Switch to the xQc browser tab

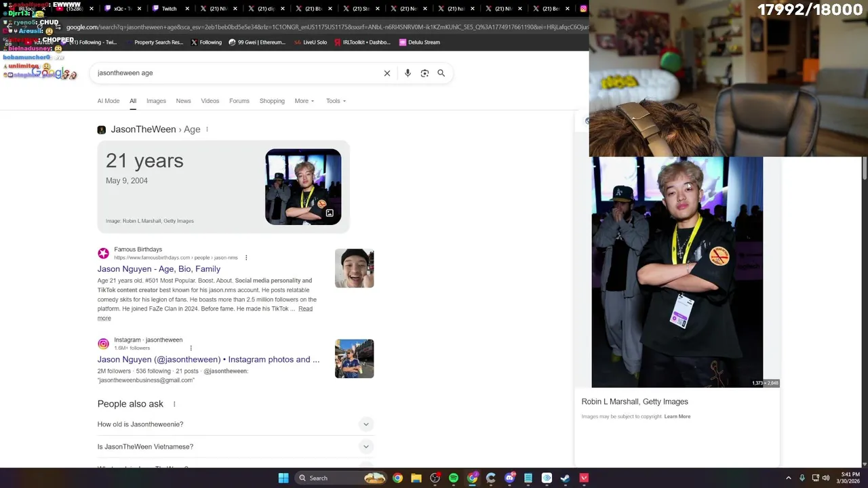click(122, 9)
